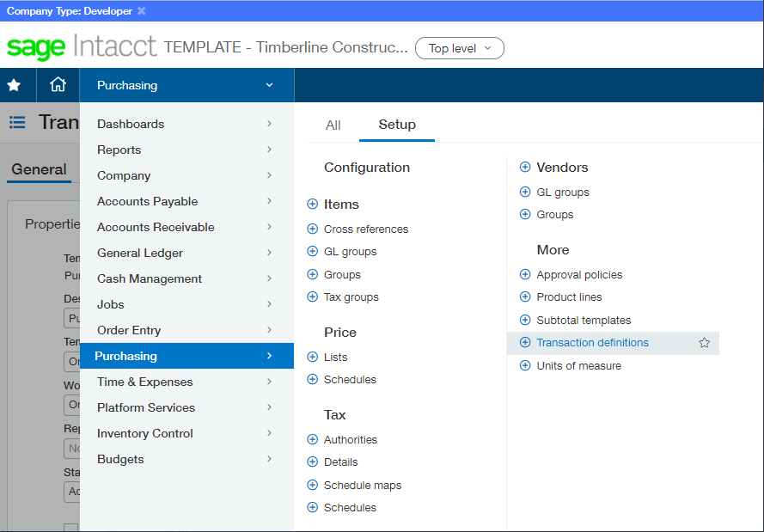This screenshot has width=764, height=532.
Task: Add new Items via plus icon
Action: pyautogui.click(x=312, y=205)
